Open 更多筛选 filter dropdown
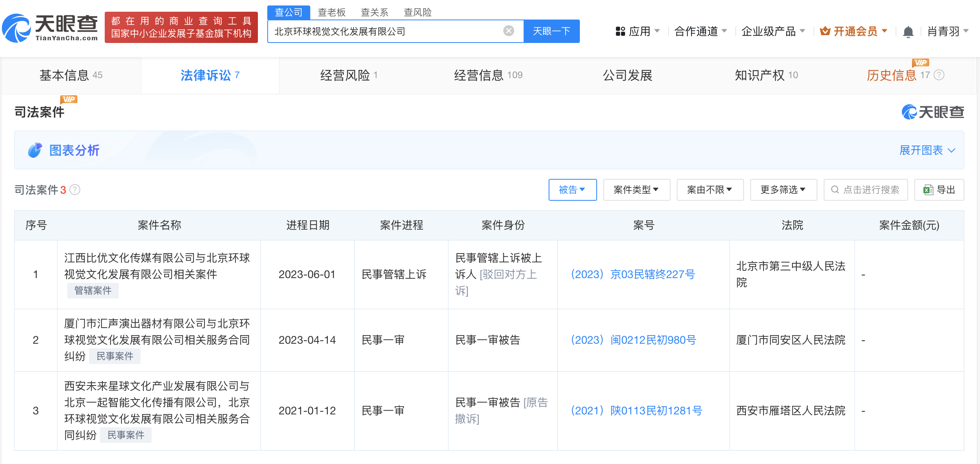 pyautogui.click(x=783, y=190)
